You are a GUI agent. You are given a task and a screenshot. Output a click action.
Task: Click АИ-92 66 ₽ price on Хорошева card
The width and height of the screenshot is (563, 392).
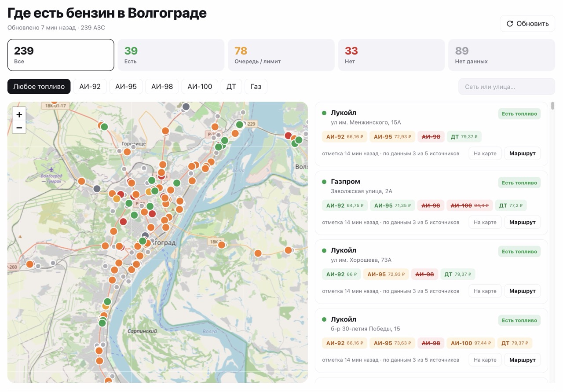click(341, 275)
